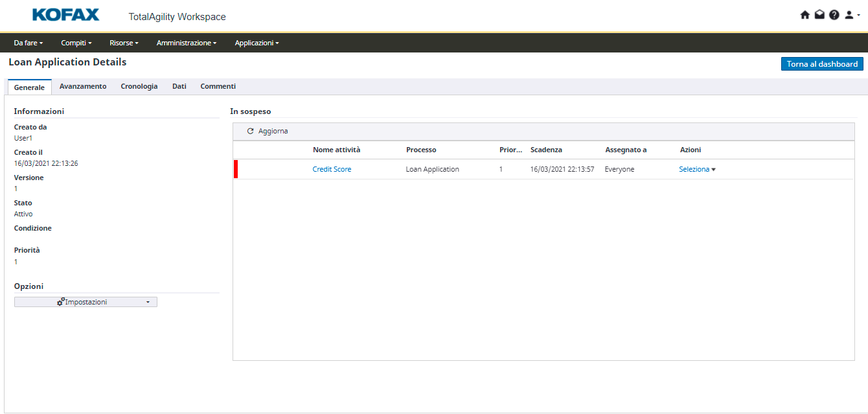Open the Seleziona actions dropdown
868x414 pixels.
(x=697, y=169)
